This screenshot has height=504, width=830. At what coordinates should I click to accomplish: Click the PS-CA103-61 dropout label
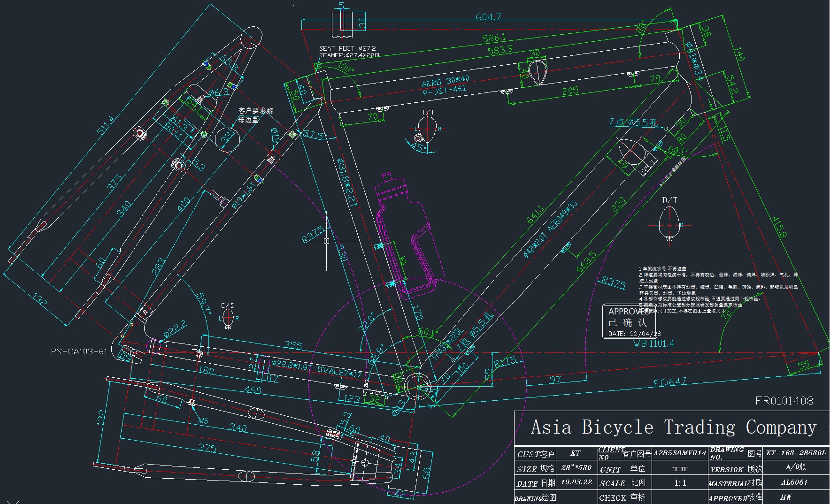tap(79, 351)
